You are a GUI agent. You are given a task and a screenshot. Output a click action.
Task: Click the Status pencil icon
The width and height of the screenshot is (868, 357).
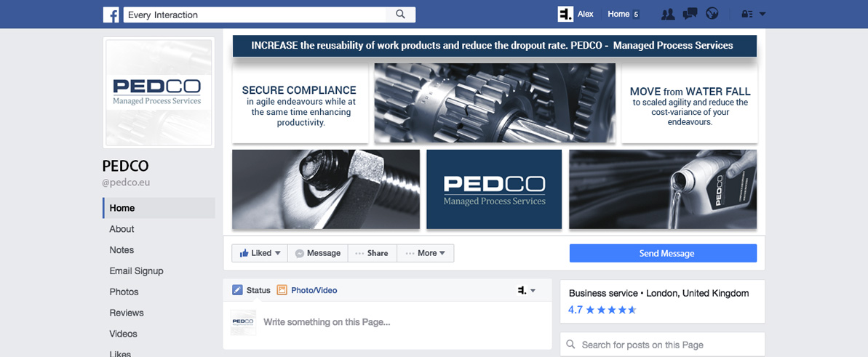tap(237, 290)
